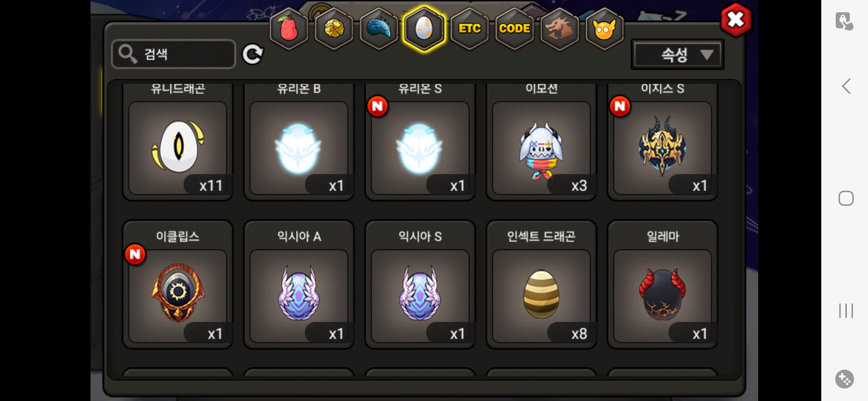
Task: Open the yellow fox mask tab
Action: pyautogui.click(x=604, y=29)
